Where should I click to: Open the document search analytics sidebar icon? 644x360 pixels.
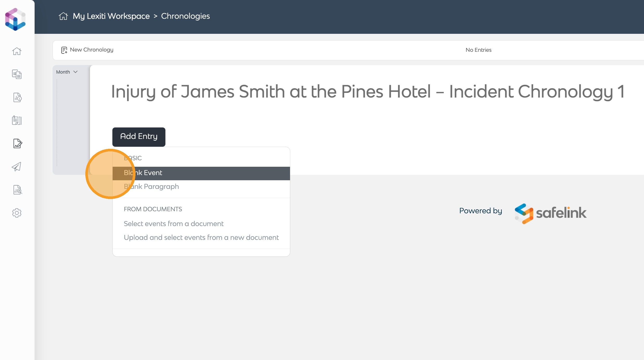[17, 190]
